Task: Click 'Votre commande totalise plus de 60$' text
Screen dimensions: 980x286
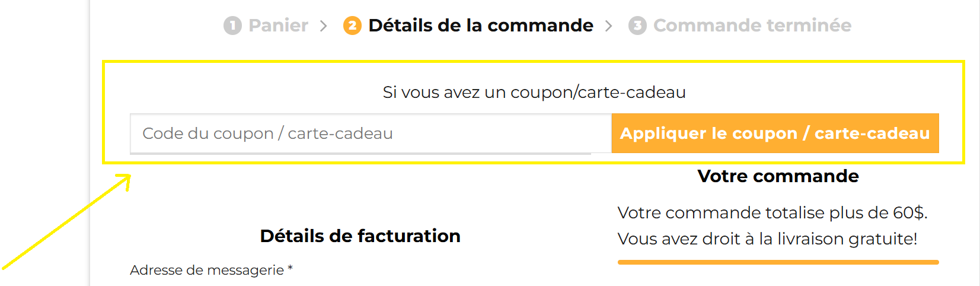Action: [x=772, y=212]
